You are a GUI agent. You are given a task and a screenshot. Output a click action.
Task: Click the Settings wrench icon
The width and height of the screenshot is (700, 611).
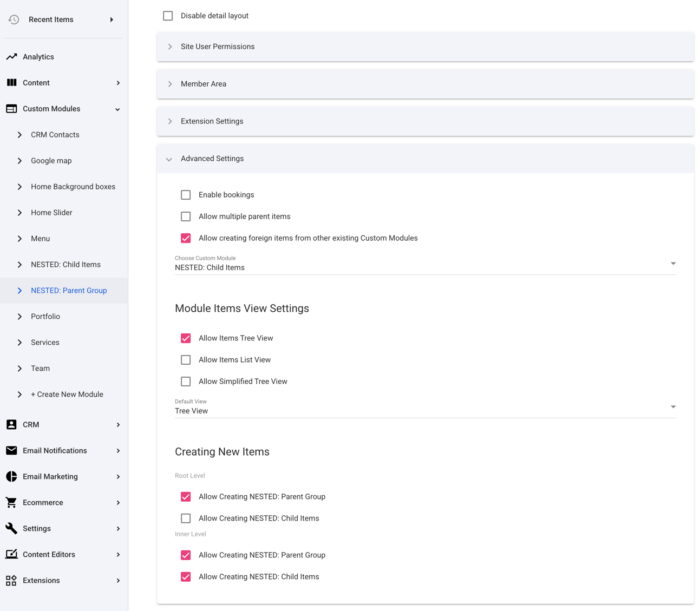coord(11,528)
